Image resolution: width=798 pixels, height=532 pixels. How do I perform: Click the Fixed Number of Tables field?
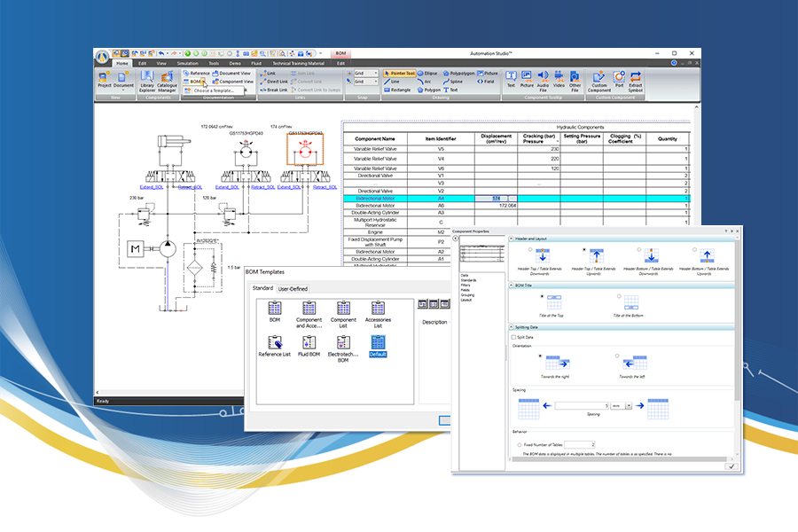(x=579, y=445)
